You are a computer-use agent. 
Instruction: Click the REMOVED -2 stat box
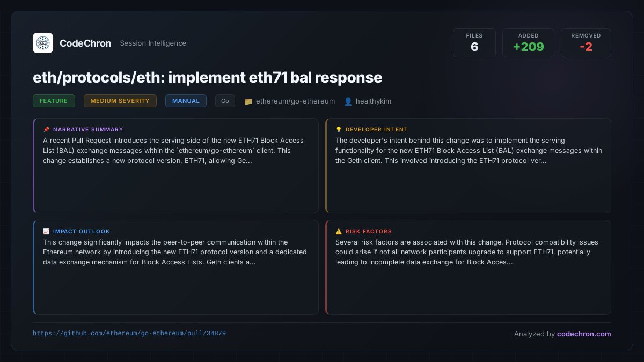pos(586,43)
